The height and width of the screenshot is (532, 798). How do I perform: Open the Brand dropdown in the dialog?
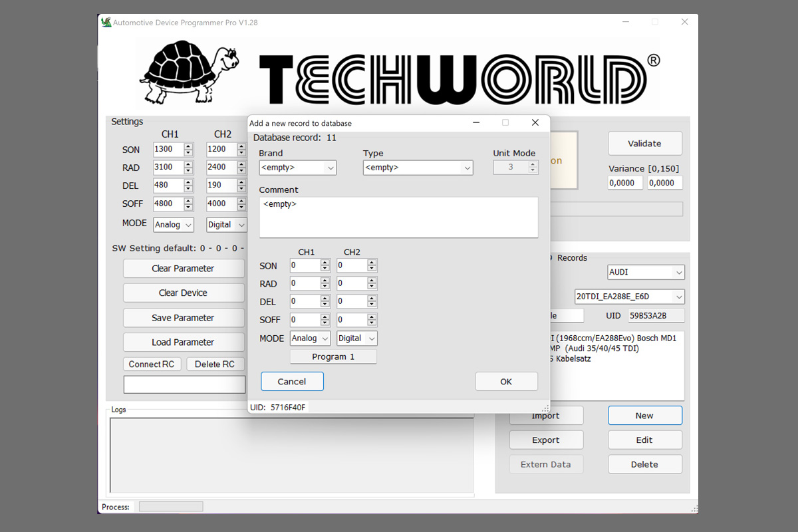point(298,168)
